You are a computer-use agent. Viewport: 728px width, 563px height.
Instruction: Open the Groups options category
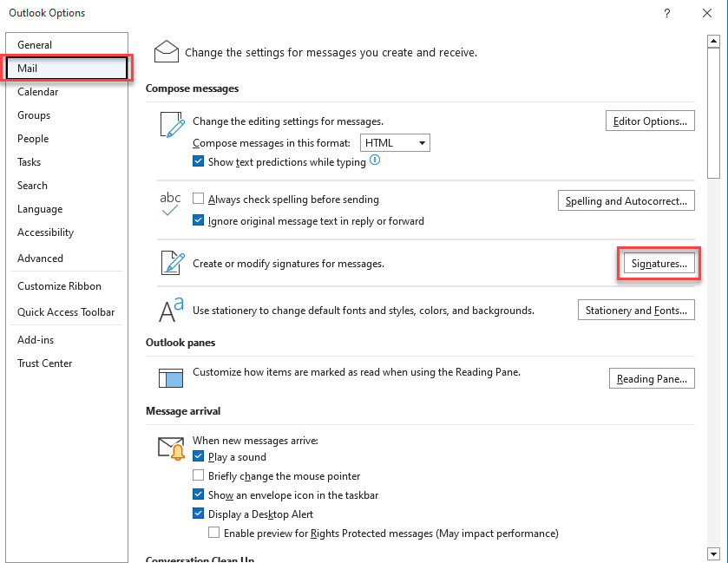pos(67,115)
